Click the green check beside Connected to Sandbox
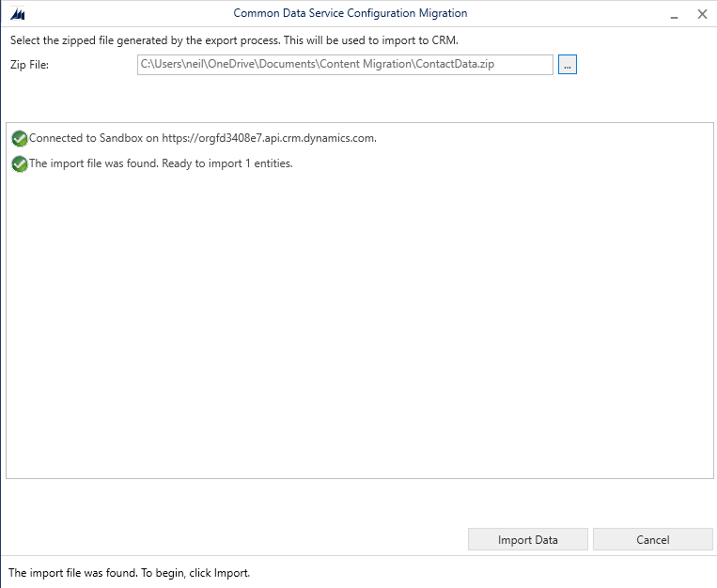The height and width of the screenshot is (588, 717). point(20,138)
